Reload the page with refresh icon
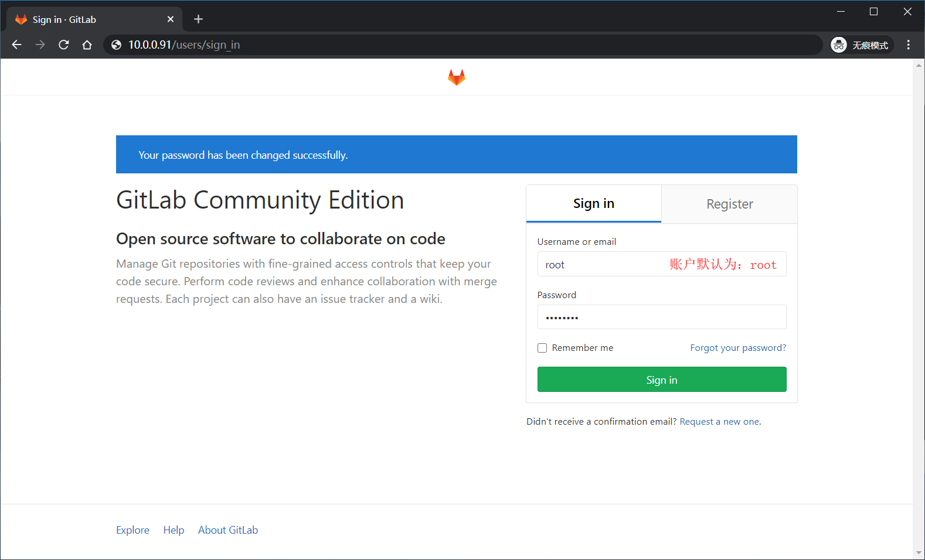The height and width of the screenshot is (560, 925). coord(64,45)
